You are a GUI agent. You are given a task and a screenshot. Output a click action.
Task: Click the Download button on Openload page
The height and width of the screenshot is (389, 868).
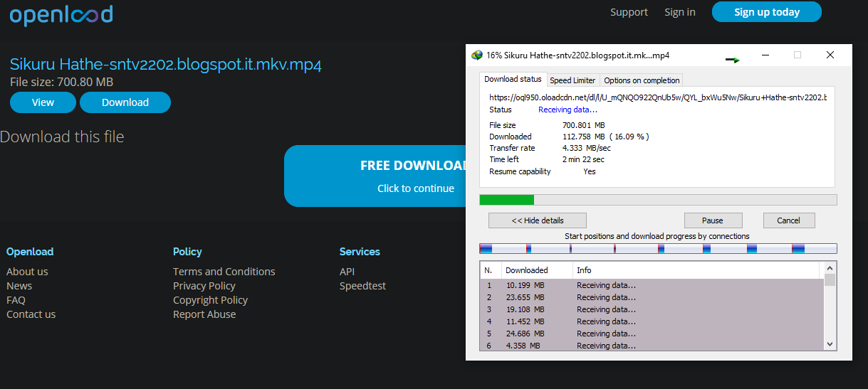(x=125, y=102)
